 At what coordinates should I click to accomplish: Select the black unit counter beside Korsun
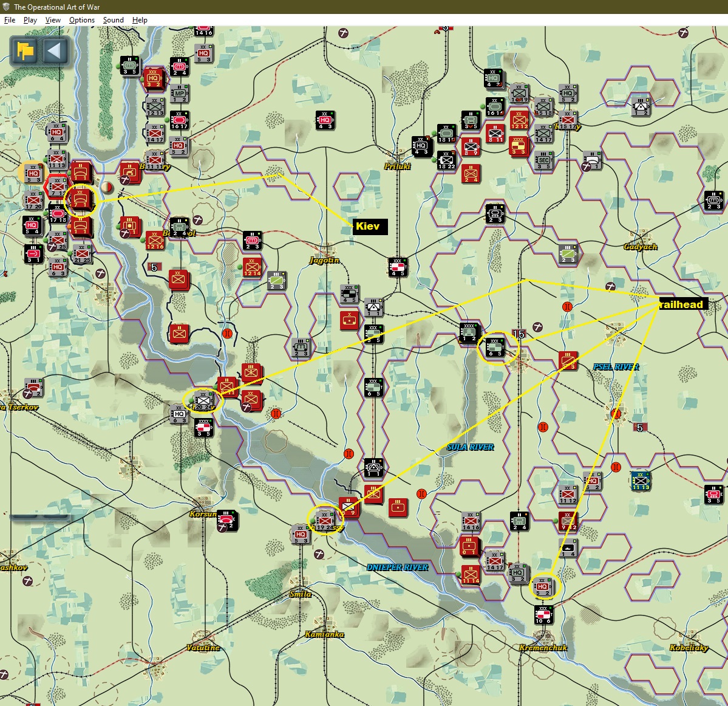tap(226, 519)
